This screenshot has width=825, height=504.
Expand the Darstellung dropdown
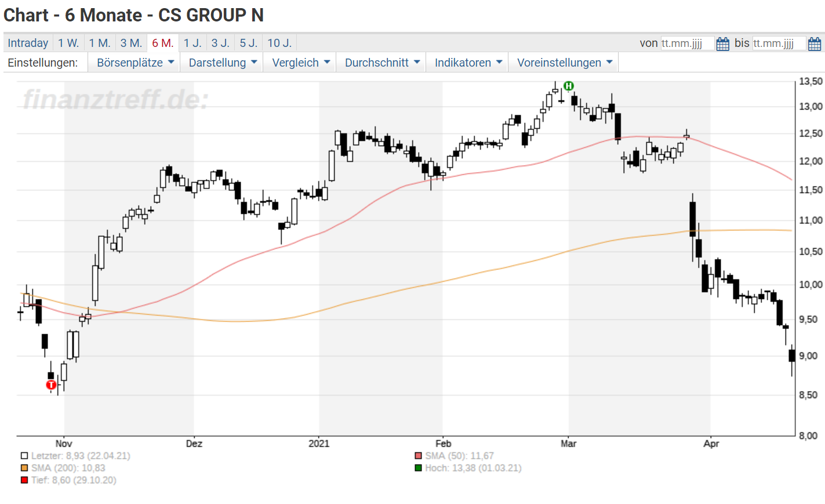[x=223, y=63]
